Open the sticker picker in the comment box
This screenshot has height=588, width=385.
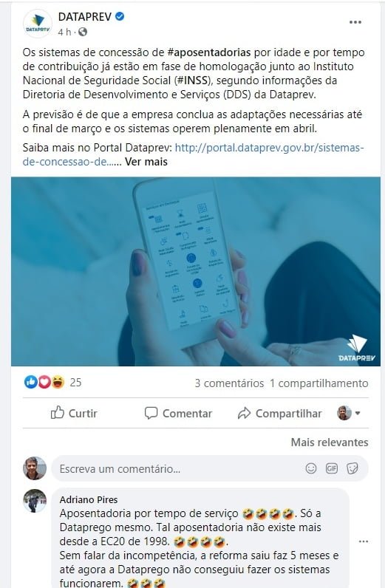click(x=352, y=468)
